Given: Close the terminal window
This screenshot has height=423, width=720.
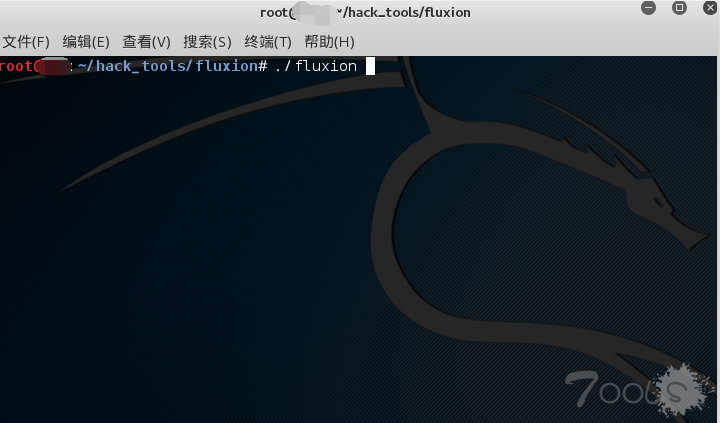Looking at the screenshot, I should pyautogui.click(x=710, y=7).
